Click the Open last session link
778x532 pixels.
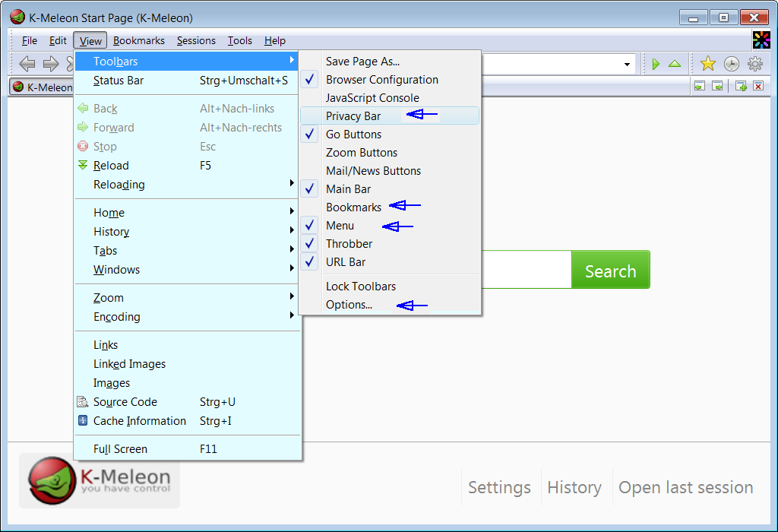point(685,488)
